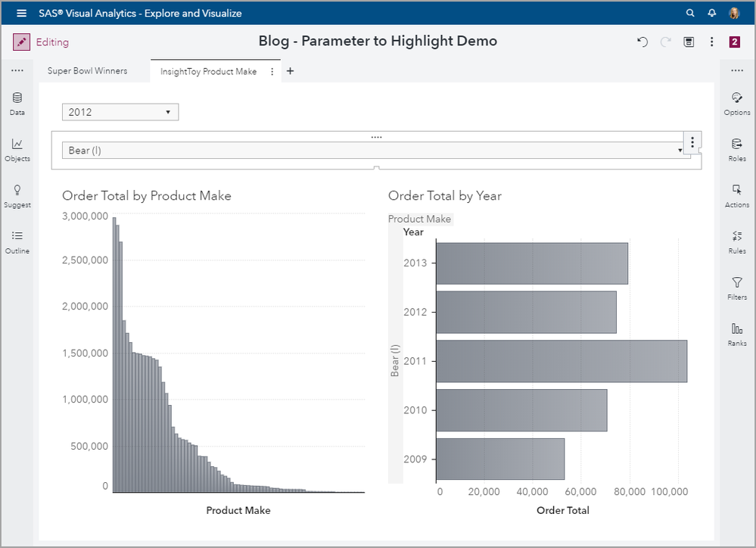Click the right pane ellipsis handle
The width and height of the screenshot is (756, 548).
pyautogui.click(x=737, y=71)
